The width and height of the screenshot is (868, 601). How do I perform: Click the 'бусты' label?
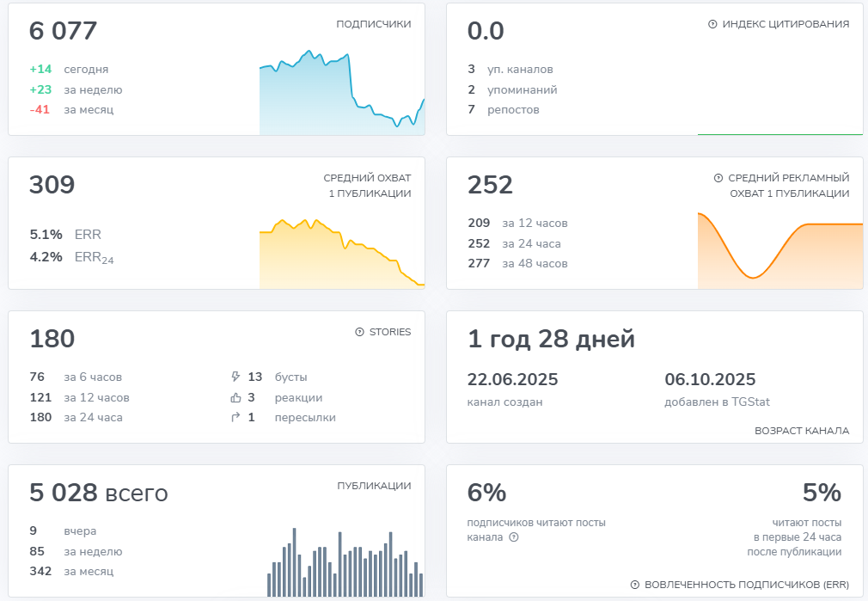tap(291, 377)
